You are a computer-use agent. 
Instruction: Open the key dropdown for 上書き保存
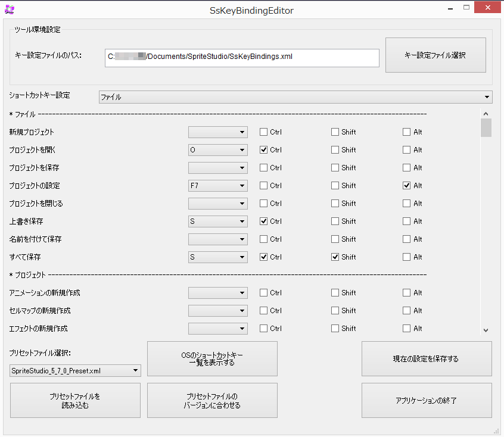point(218,221)
